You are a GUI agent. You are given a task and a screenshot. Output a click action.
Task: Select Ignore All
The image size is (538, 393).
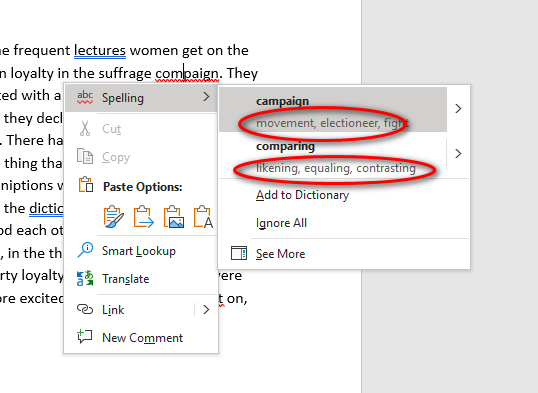tap(281, 223)
